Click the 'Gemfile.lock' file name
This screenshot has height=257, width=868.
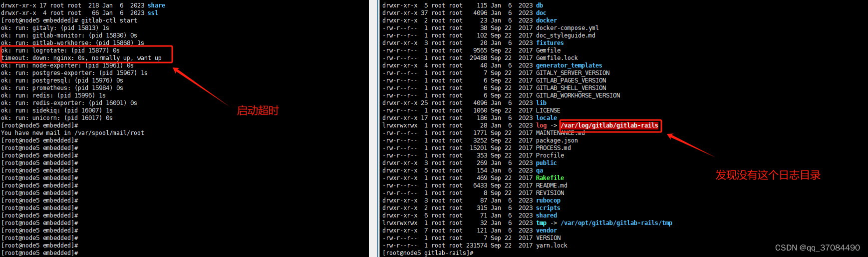coord(557,58)
